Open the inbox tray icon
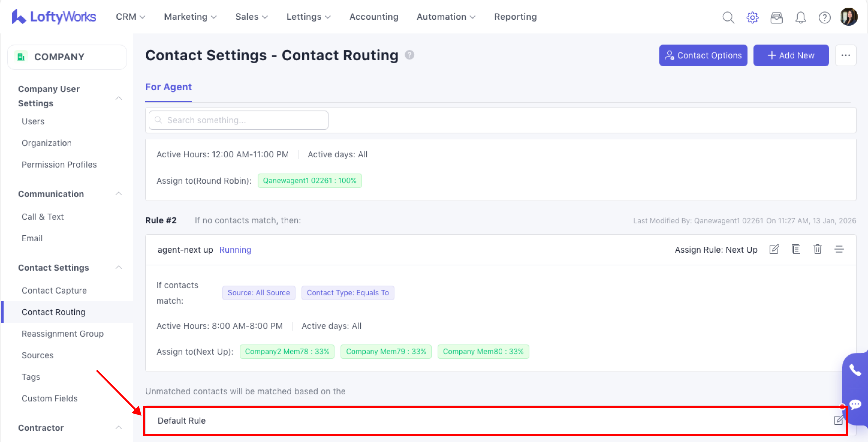 point(776,17)
